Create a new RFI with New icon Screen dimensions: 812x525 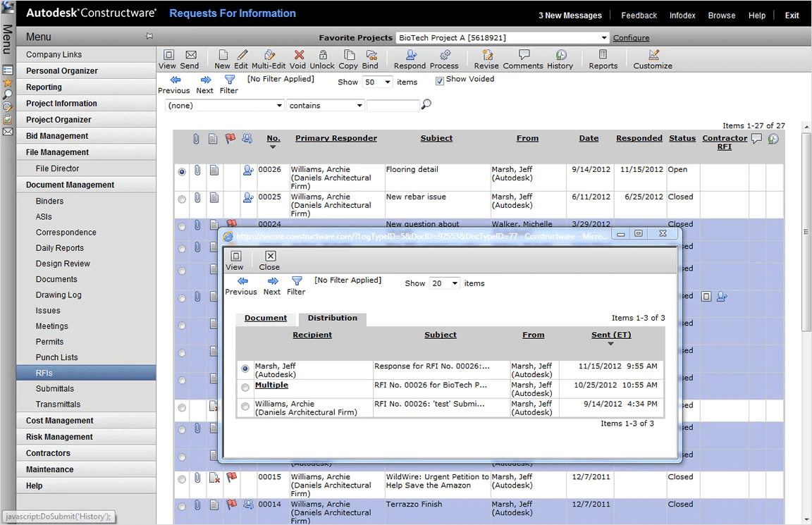coord(223,55)
